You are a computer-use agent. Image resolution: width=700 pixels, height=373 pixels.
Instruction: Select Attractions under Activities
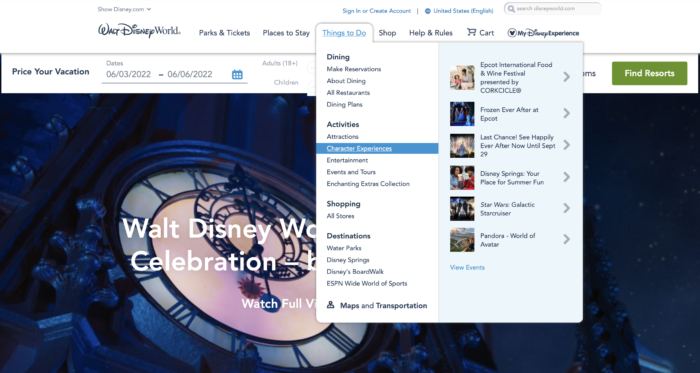(x=342, y=137)
